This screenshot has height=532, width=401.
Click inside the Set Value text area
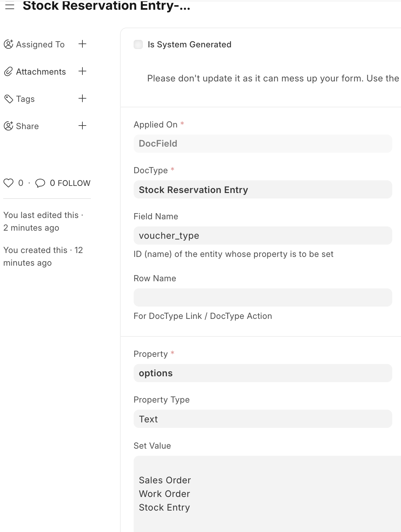click(x=267, y=494)
